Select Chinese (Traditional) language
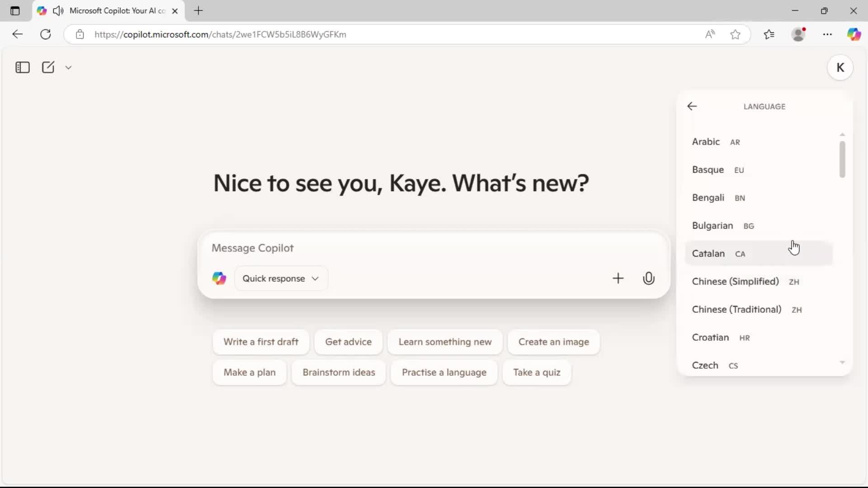This screenshot has height=488, width=868. pos(759,310)
